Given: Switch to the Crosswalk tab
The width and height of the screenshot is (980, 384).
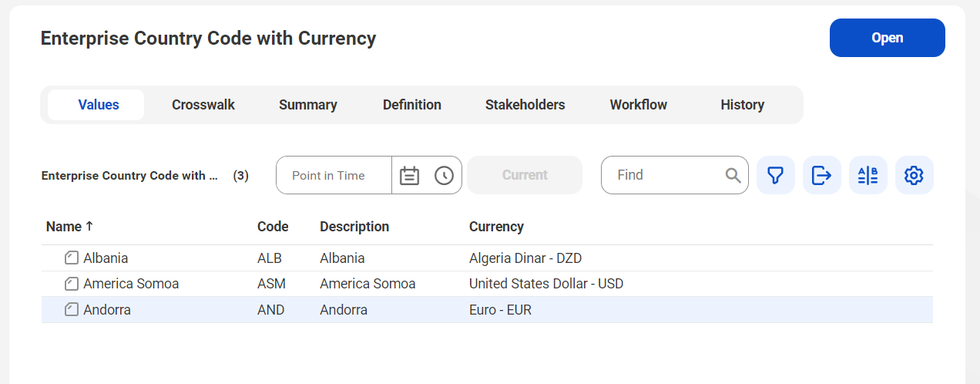Looking at the screenshot, I should tap(203, 105).
